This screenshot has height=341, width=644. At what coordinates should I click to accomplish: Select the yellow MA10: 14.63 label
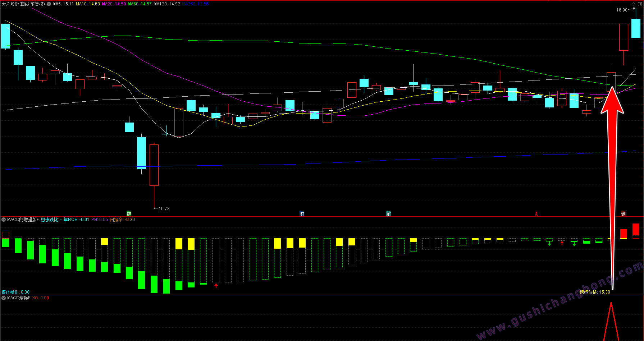pos(88,4)
